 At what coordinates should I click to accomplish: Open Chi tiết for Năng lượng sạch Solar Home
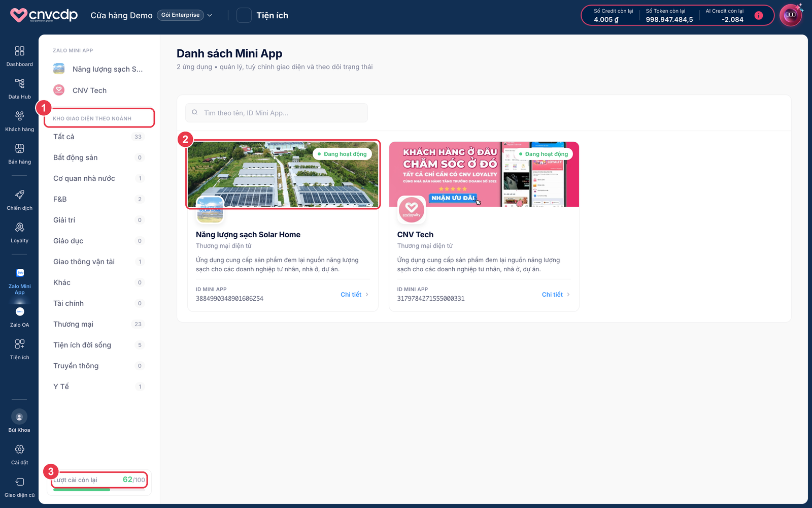click(354, 295)
